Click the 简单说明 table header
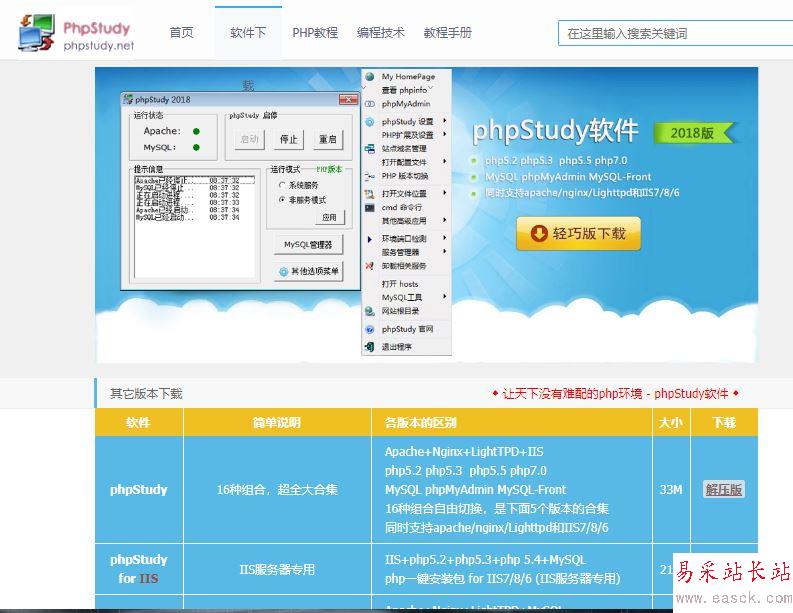The width and height of the screenshot is (793, 613). (x=277, y=422)
